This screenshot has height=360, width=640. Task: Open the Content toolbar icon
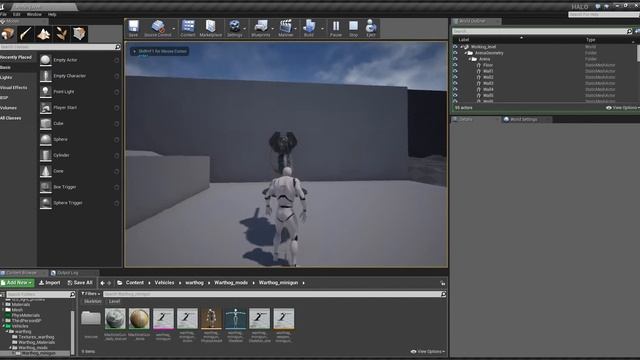pyautogui.click(x=188, y=29)
